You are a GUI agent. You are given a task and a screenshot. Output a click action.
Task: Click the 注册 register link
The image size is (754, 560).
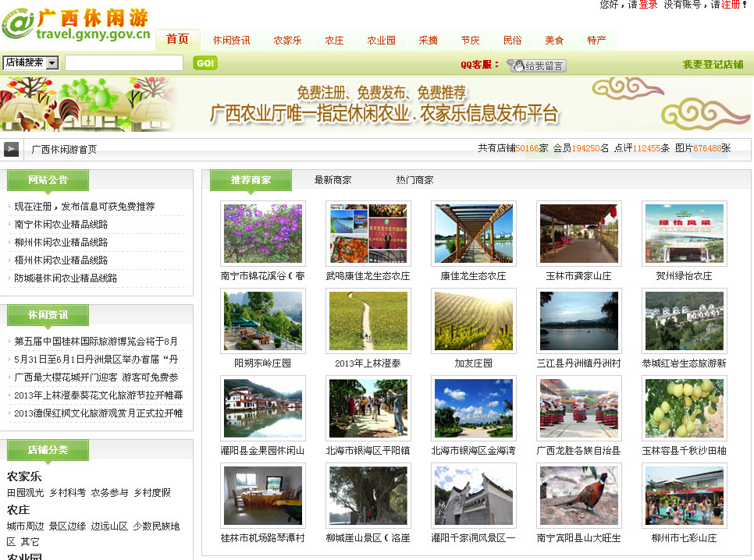[x=731, y=5]
